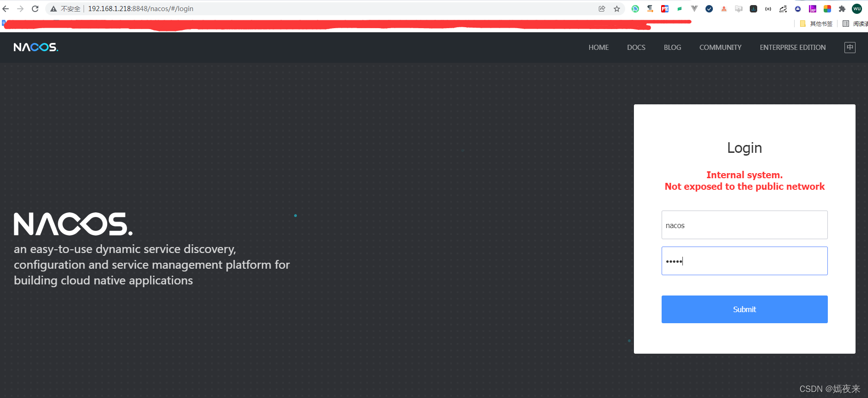Click the share page icon in address bar

pyautogui.click(x=602, y=9)
